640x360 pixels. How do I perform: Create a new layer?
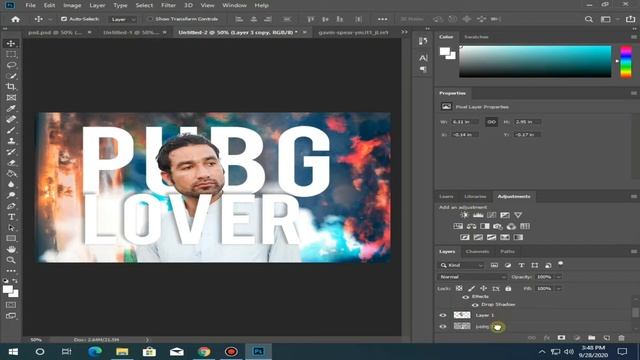tap(607, 338)
